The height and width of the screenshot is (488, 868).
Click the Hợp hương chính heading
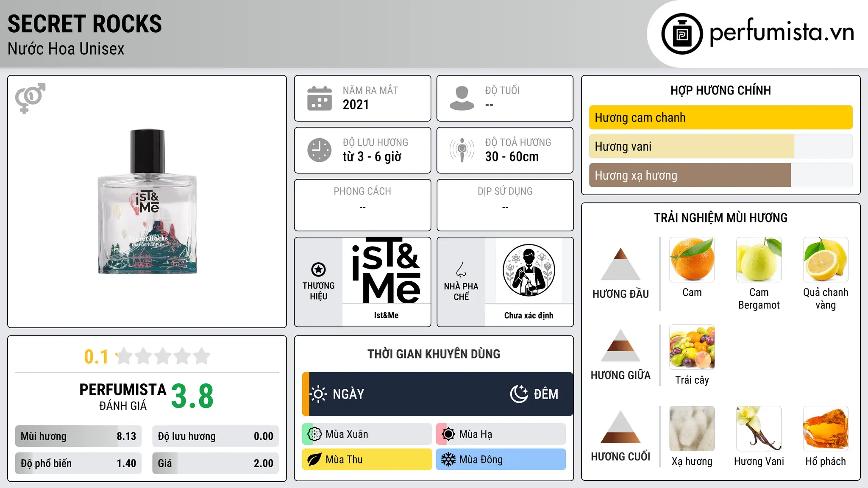pos(721,90)
